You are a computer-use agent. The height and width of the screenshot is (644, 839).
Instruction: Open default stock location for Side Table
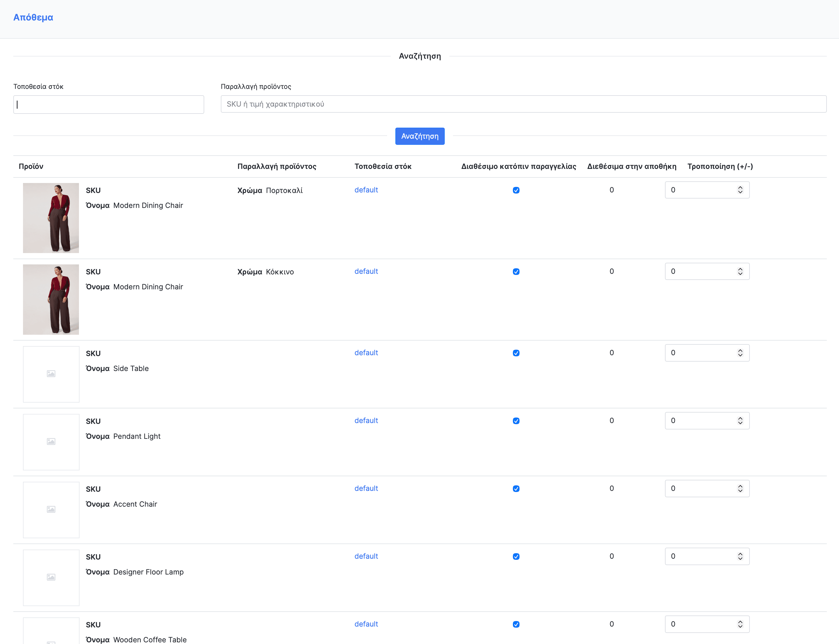[366, 353]
